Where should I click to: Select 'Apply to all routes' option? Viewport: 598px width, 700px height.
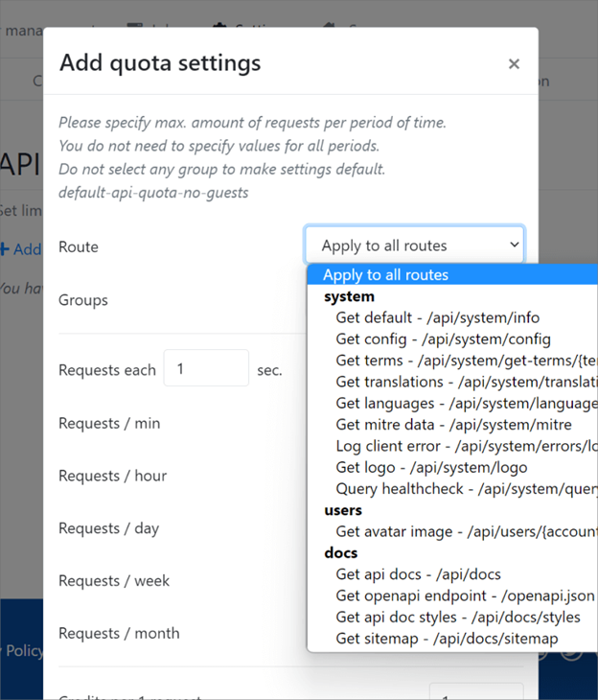coord(385,275)
